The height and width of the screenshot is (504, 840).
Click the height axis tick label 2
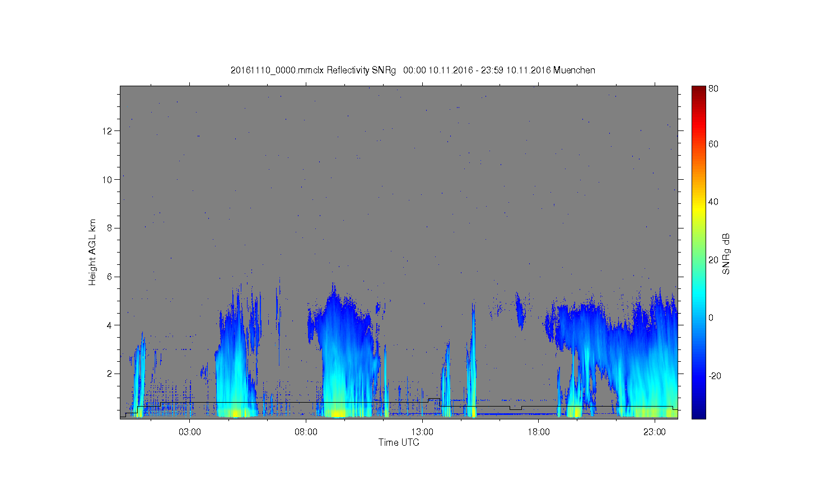(x=110, y=374)
